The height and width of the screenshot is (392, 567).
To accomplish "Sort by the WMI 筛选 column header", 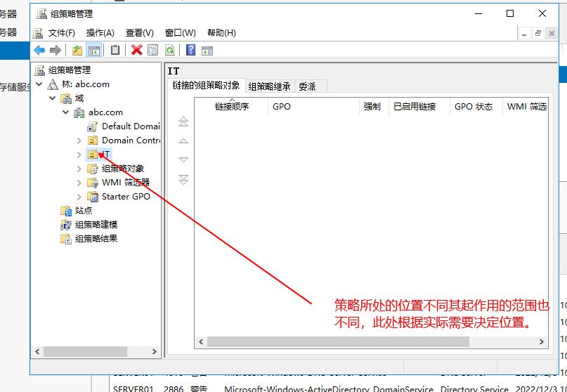I will point(526,107).
